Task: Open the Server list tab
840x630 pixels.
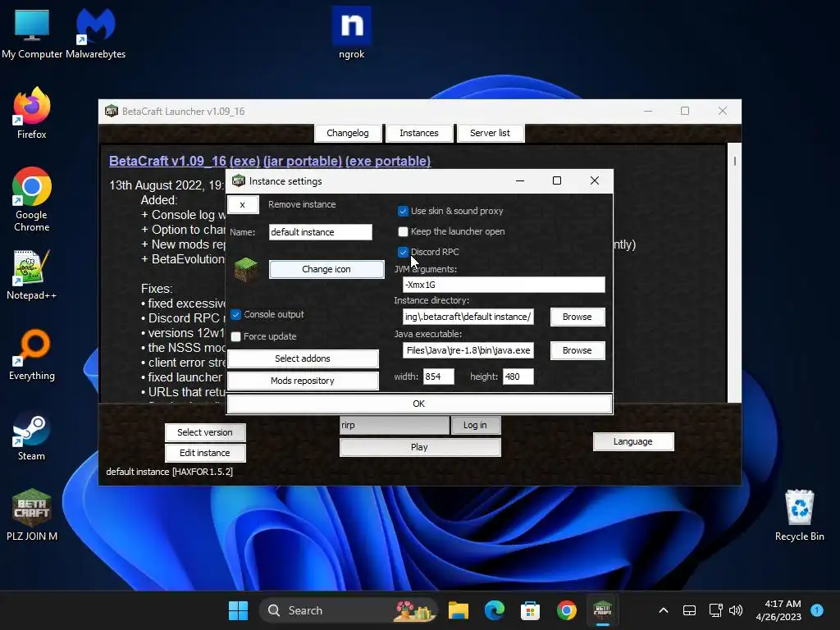Action: coord(491,133)
